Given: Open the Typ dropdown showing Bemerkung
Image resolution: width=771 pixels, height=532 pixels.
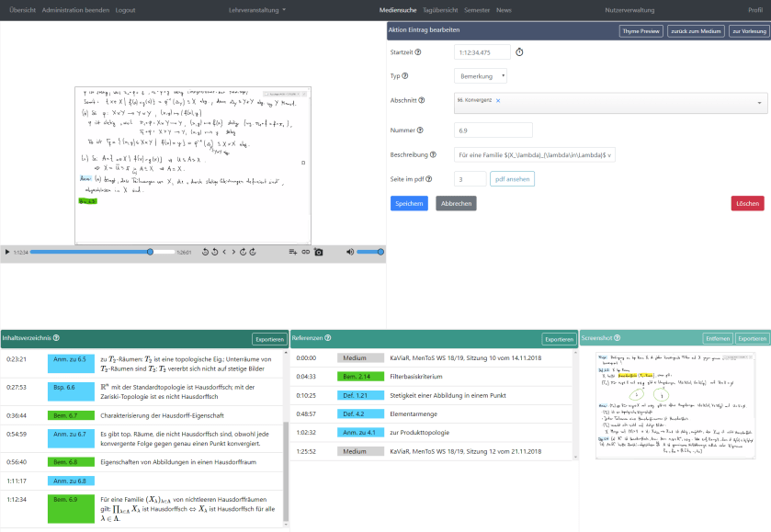Looking at the screenshot, I should click(x=480, y=76).
